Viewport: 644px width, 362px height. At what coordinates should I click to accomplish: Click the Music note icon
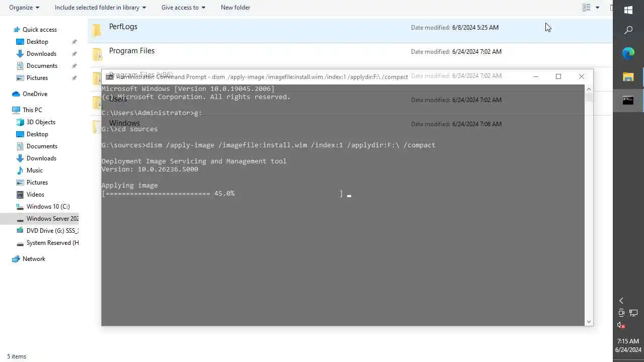click(20, 170)
